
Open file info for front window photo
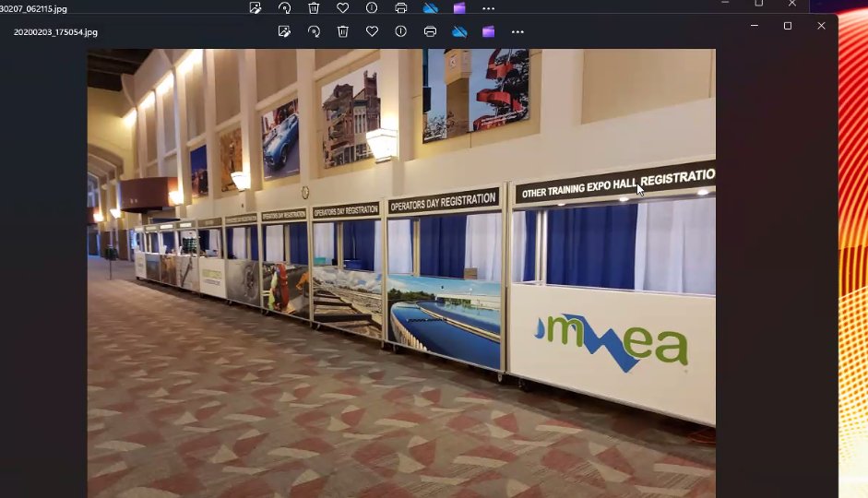point(400,31)
